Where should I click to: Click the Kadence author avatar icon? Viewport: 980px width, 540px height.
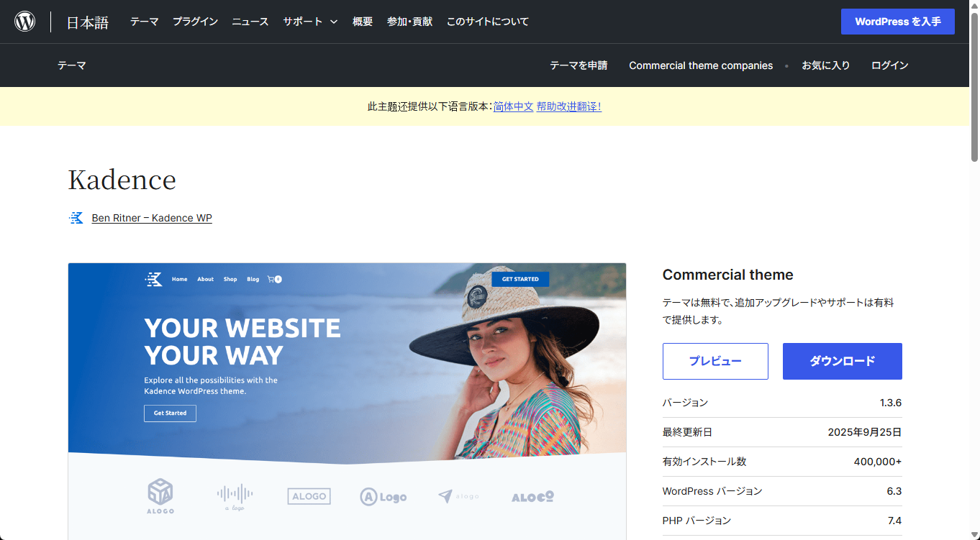click(76, 218)
